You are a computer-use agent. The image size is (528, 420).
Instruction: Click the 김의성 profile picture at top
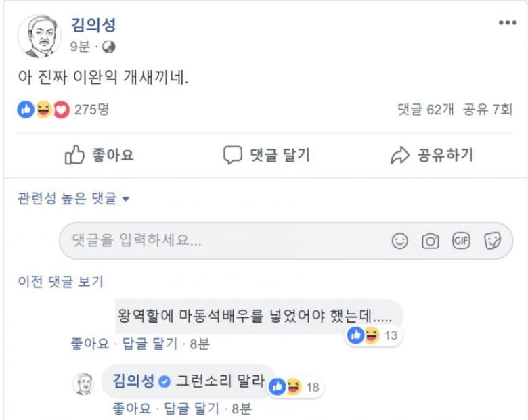pos(39,35)
